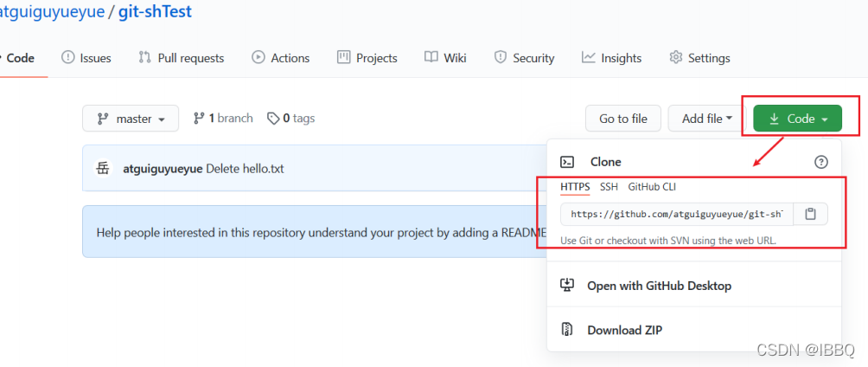The width and height of the screenshot is (868, 367).
Task: View the 0 tags link
Action: coord(290,118)
